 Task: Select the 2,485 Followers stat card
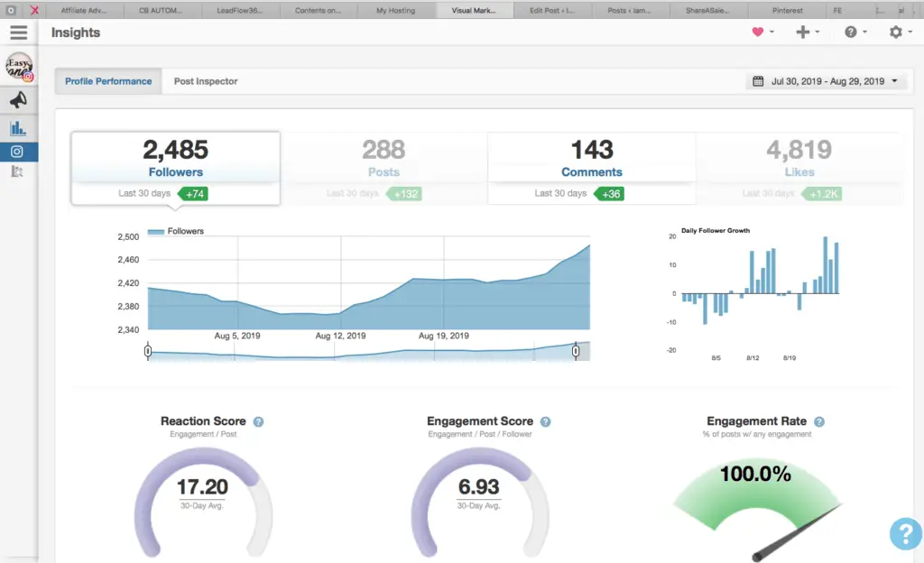click(176, 169)
